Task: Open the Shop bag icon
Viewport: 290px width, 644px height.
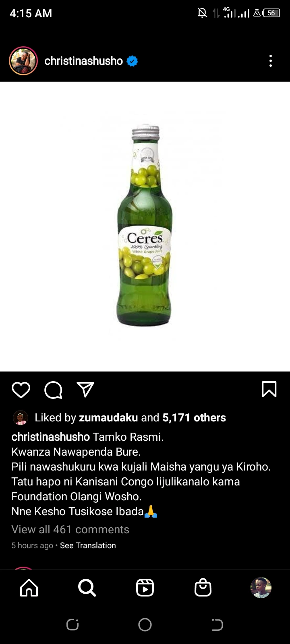Action: pos(203,588)
